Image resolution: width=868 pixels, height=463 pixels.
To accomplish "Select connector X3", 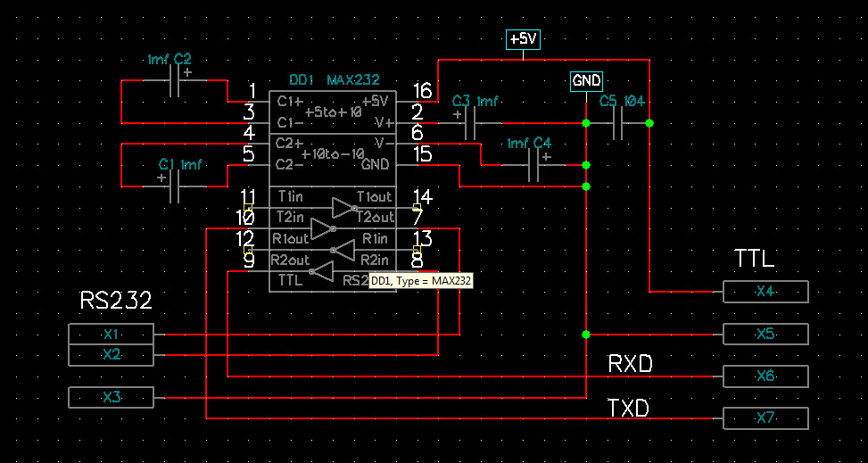I will [x=112, y=397].
